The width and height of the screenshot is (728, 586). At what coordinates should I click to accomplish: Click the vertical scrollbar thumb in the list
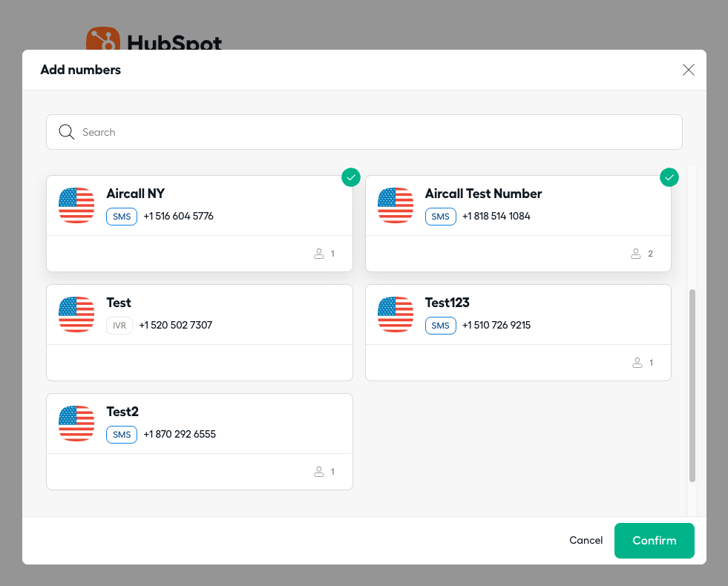[692, 386]
